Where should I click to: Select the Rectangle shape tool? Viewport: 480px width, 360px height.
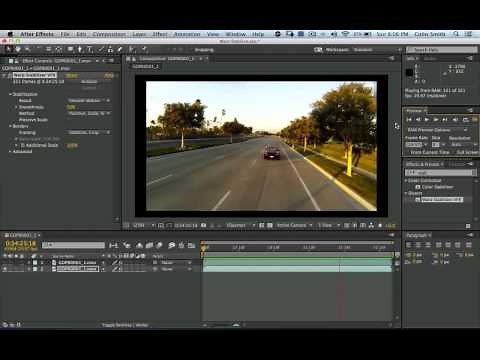pyautogui.click(x=70, y=49)
